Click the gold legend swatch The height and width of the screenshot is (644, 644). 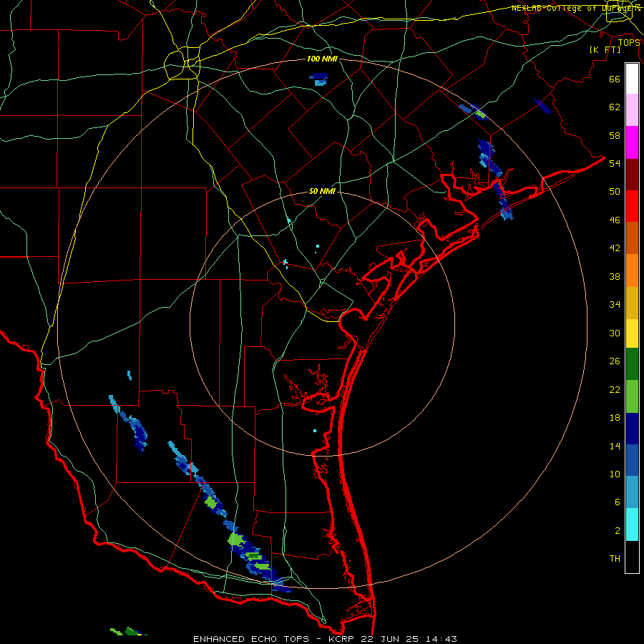[632, 303]
